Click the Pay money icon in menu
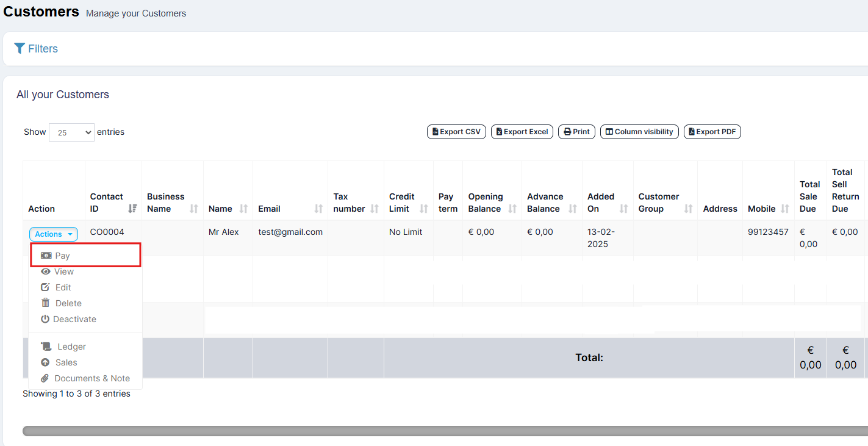 (46, 256)
